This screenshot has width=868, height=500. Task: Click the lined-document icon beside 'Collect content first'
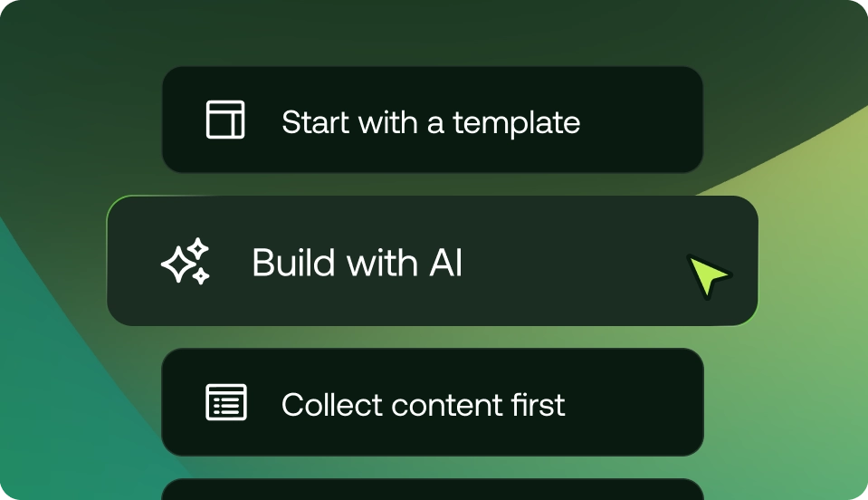coord(225,402)
